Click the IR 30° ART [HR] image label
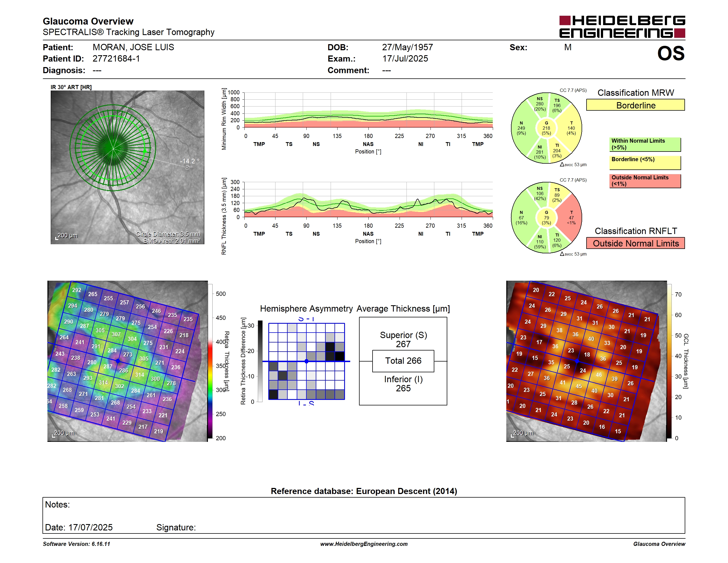The width and height of the screenshot is (728, 563). click(71, 87)
